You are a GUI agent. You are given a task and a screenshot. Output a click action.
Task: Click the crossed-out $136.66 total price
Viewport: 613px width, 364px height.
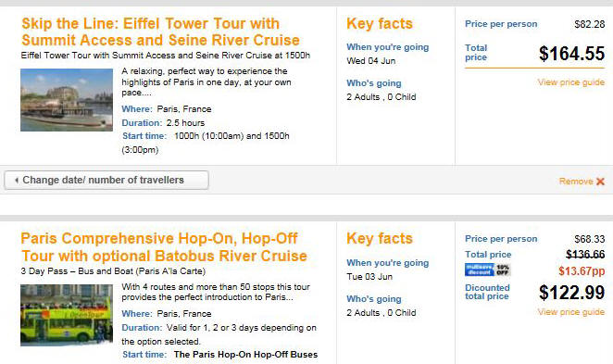coord(585,255)
